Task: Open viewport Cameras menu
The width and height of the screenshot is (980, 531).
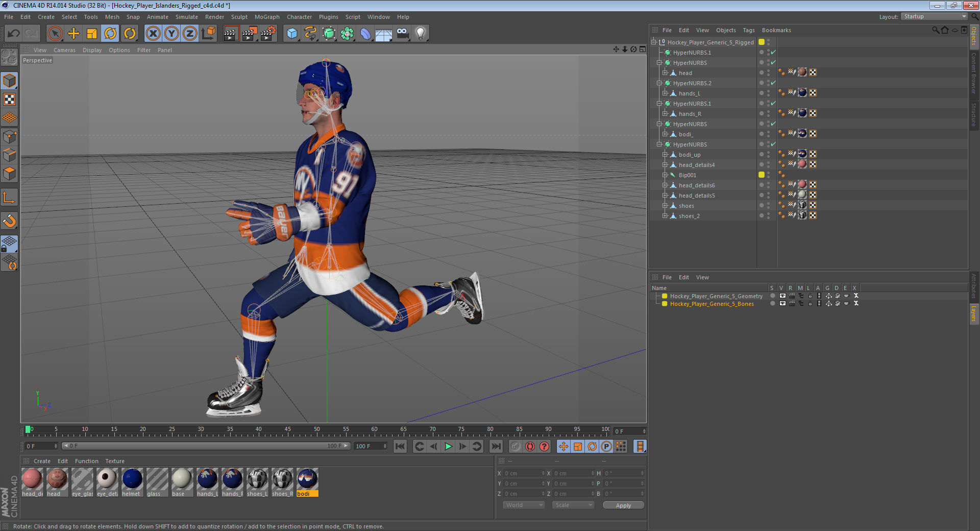Action: (64, 50)
